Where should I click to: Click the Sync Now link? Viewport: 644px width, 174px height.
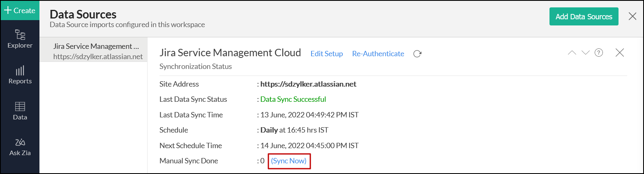point(289,161)
